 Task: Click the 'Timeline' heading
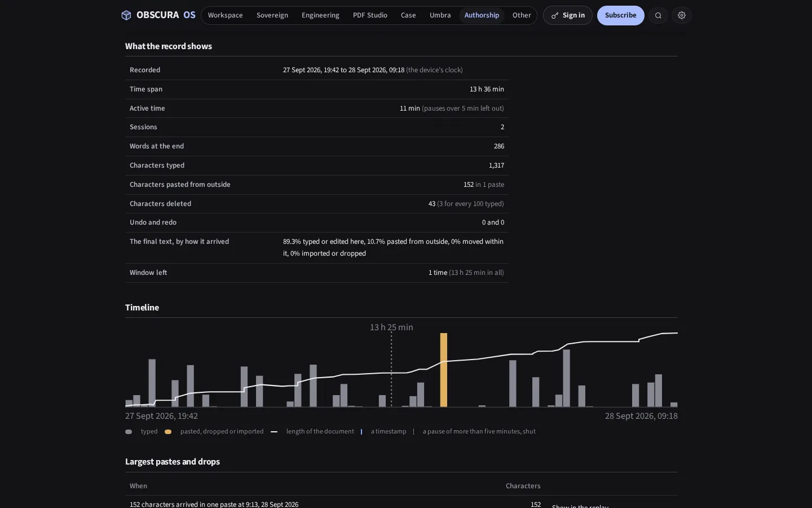pyautogui.click(x=142, y=308)
